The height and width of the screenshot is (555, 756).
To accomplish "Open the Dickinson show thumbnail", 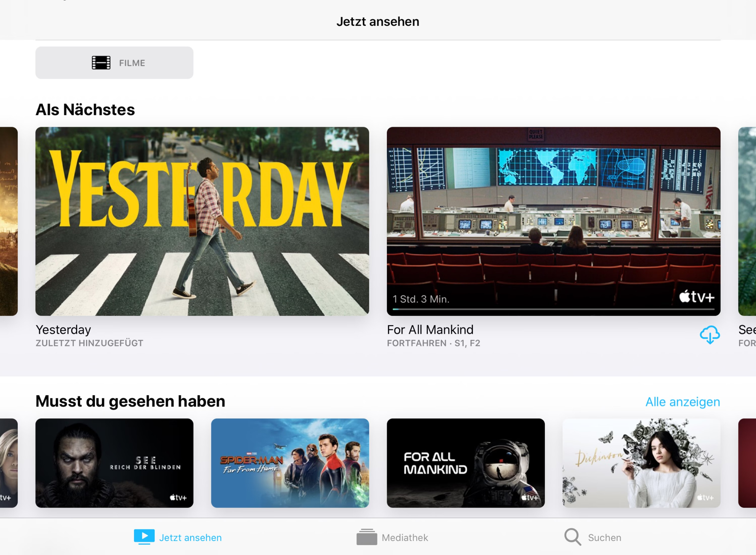I will pos(641,463).
